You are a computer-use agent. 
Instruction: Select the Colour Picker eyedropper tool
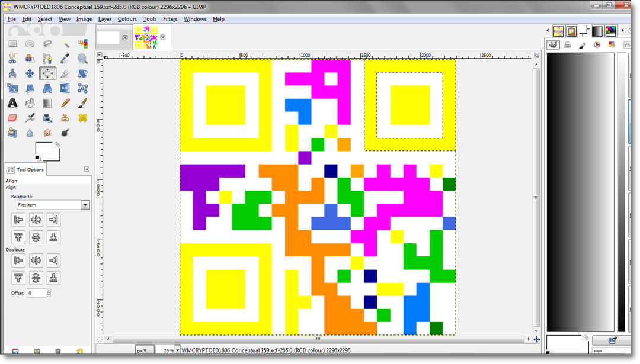(x=65, y=59)
